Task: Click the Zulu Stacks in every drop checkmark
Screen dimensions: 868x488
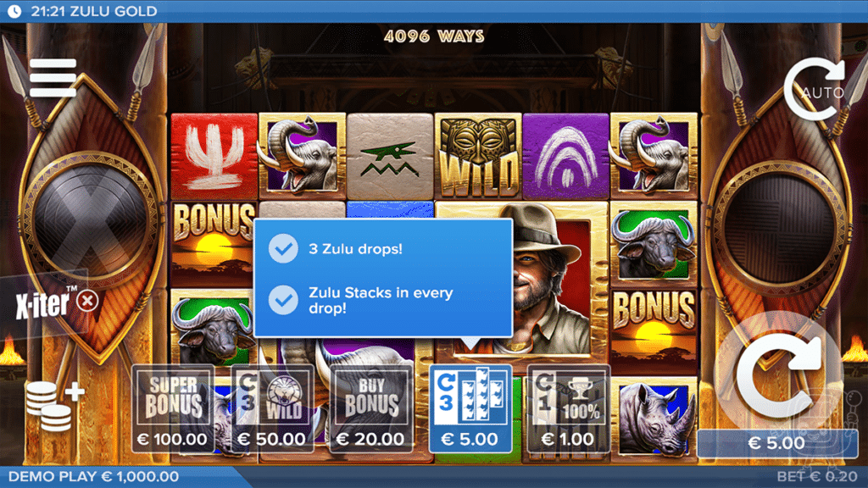Action: coord(283,300)
